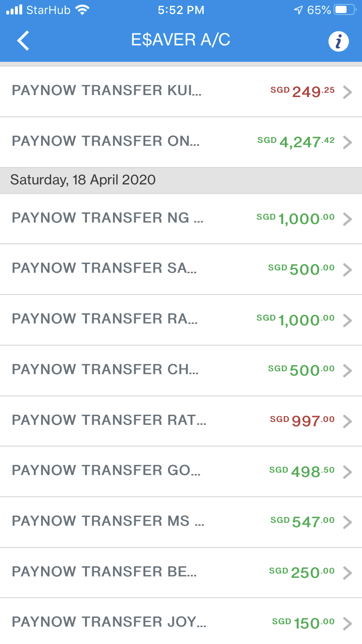Tap the battery icon in status bar
This screenshot has height=644, width=362.
point(345,10)
